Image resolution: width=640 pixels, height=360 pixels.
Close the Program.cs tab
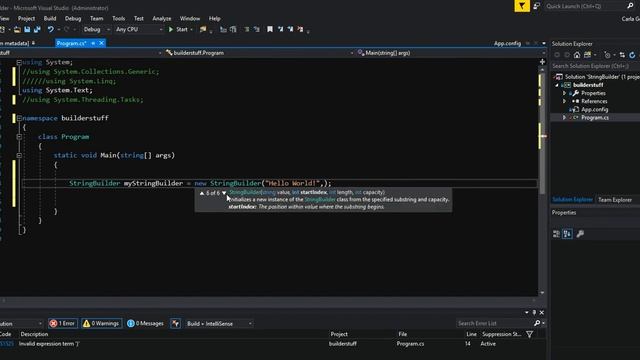[x=102, y=43]
